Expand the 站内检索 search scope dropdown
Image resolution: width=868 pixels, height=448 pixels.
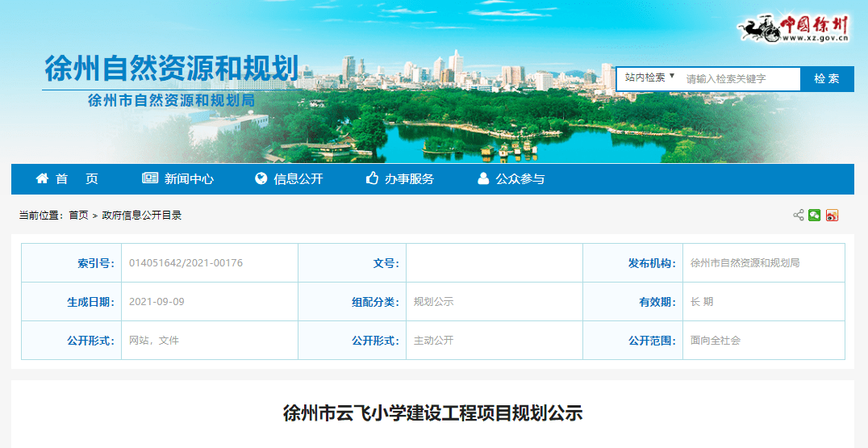click(x=649, y=78)
